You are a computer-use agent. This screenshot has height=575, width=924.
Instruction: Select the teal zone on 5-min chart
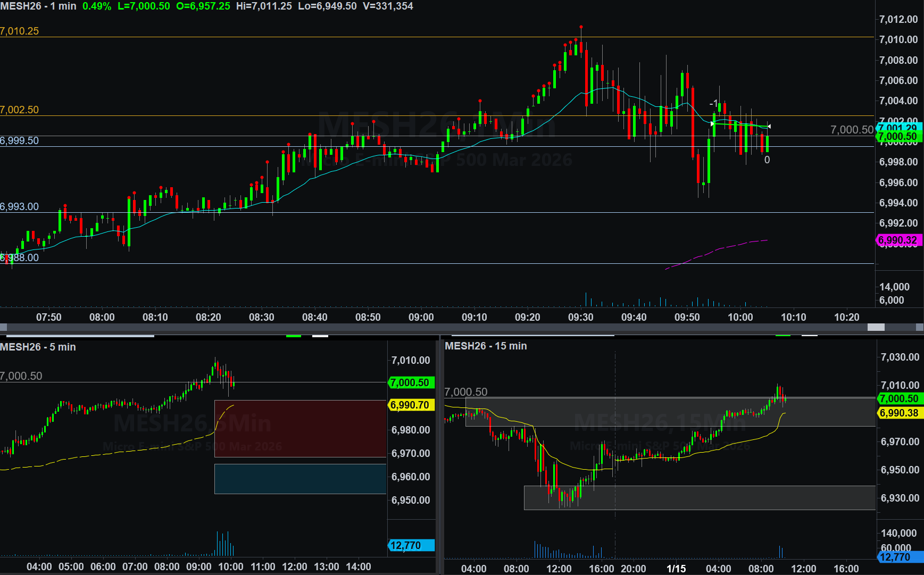(300, 479)
